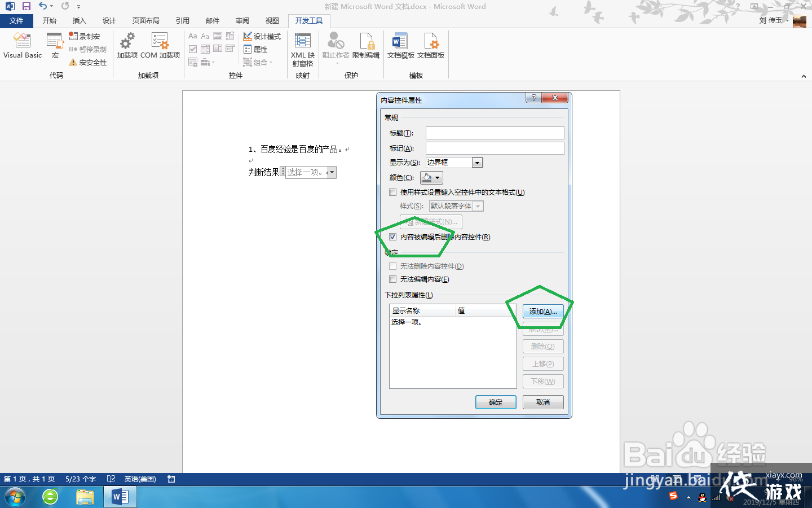This screenshot has width=812, height=508.
Task: Click the 上移(P) button
Action: pyautogui.click(x=543, y=364)
